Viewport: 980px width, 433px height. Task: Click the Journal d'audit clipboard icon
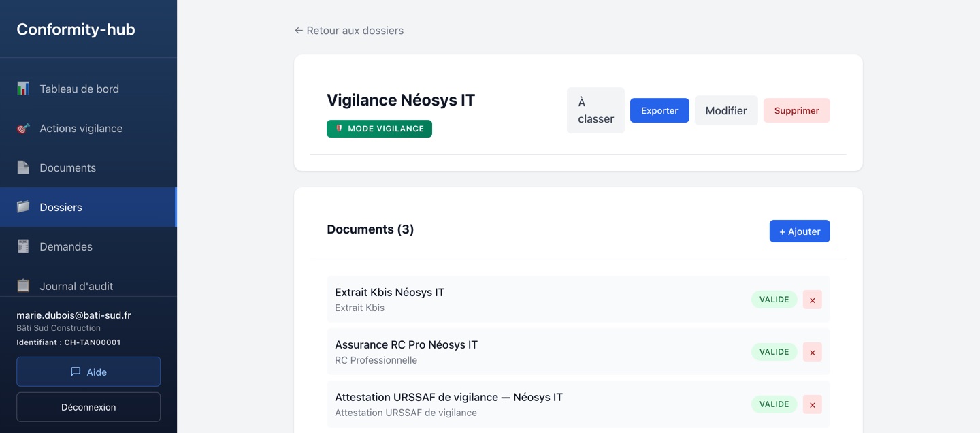click(x=23, y=286)
